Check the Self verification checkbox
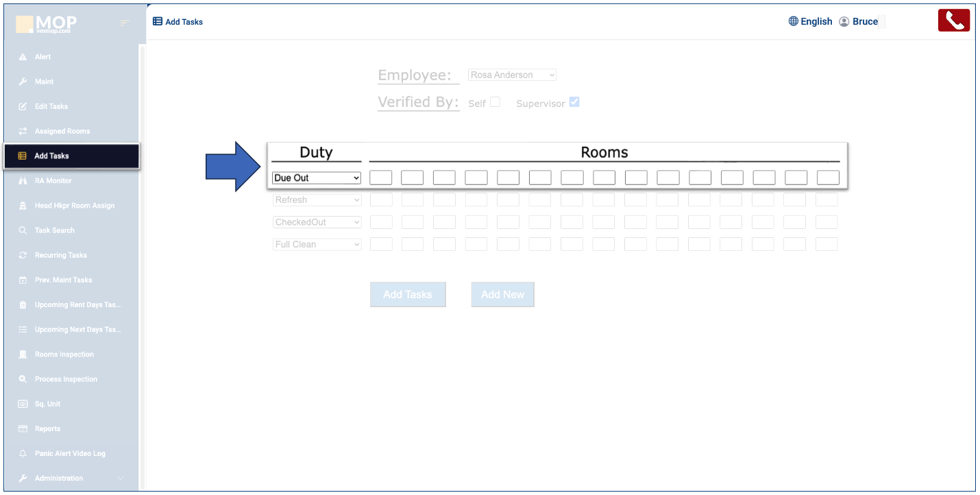This screenshot has height=495, width=980. coord(495,102)
